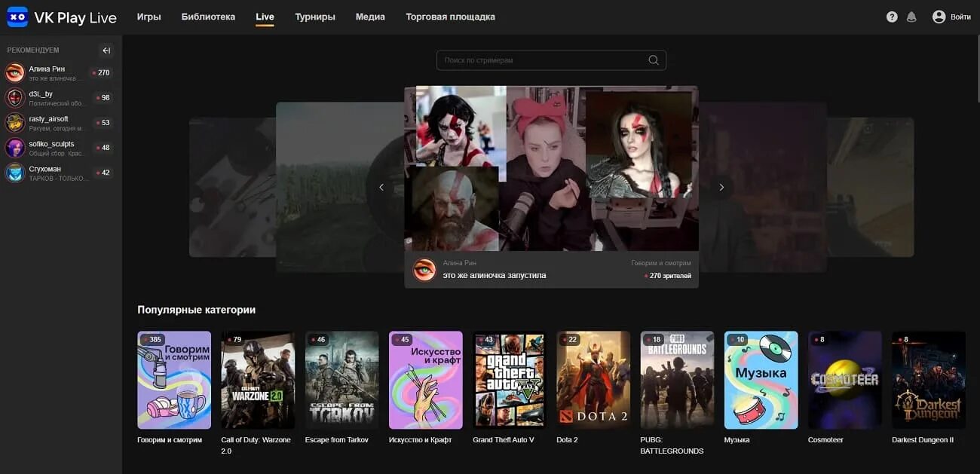The width and height of the screenshot is (980, 474).
Task: Click the Музыка caption below card
Action: point(737,440)
